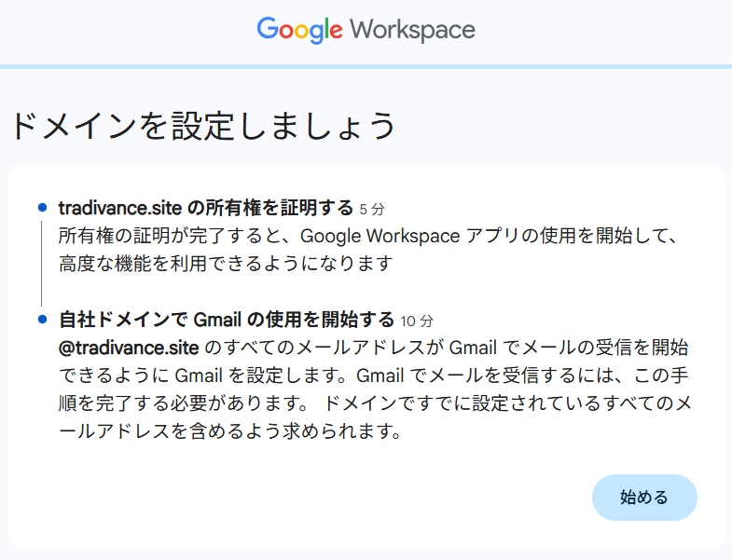Click the bold @tradivance.site text

(128, 348)
